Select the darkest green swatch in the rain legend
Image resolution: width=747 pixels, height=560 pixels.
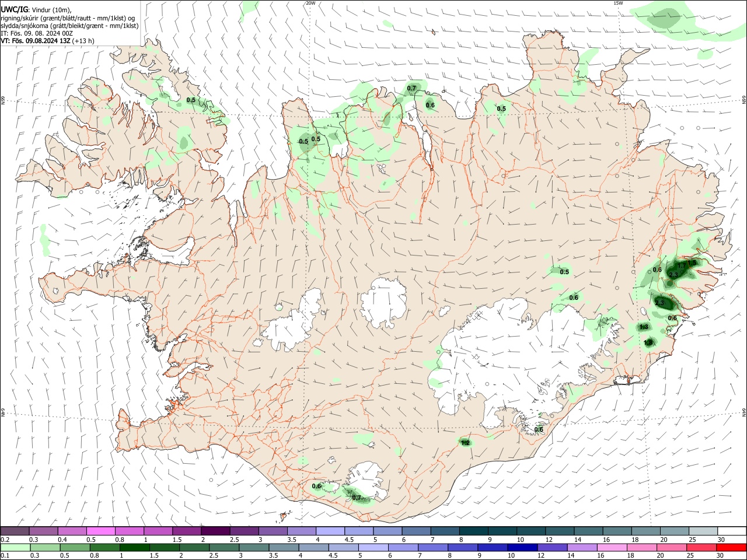pyautogui.click(x=135, y=547)
